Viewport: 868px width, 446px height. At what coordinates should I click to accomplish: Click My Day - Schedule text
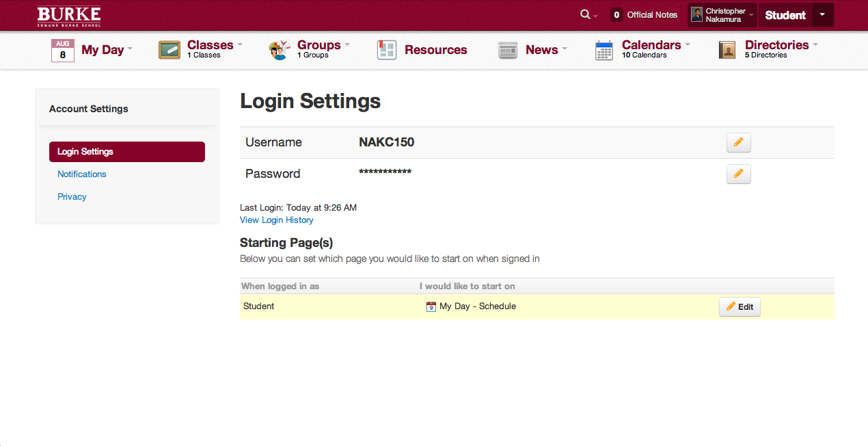478,306
